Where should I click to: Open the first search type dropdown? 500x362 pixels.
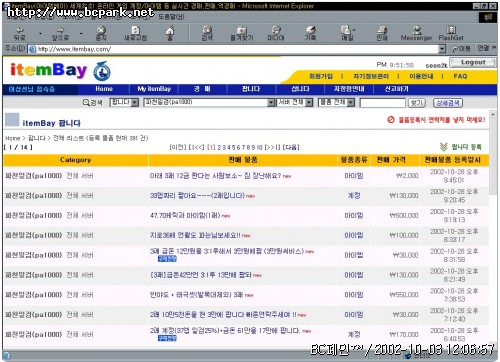point(124,102)
